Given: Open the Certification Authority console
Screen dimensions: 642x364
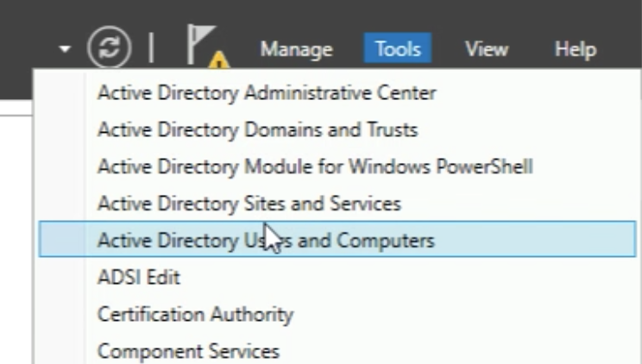Looking at the screenshot, I should (195, 314).
